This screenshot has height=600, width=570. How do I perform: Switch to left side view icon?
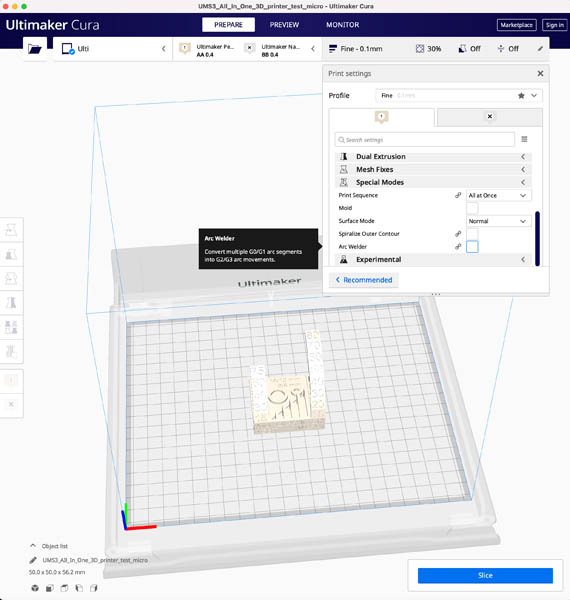79,588
